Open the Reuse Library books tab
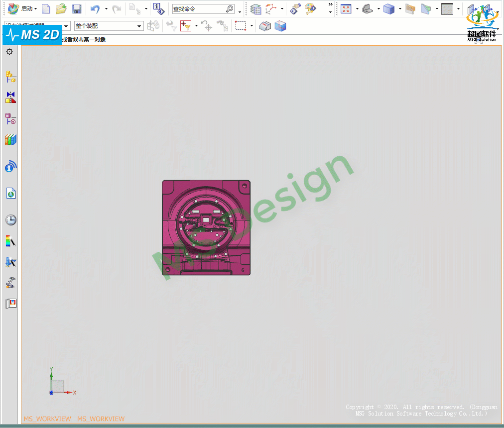The height and width of the screenshot is (428, 504). 10,140
